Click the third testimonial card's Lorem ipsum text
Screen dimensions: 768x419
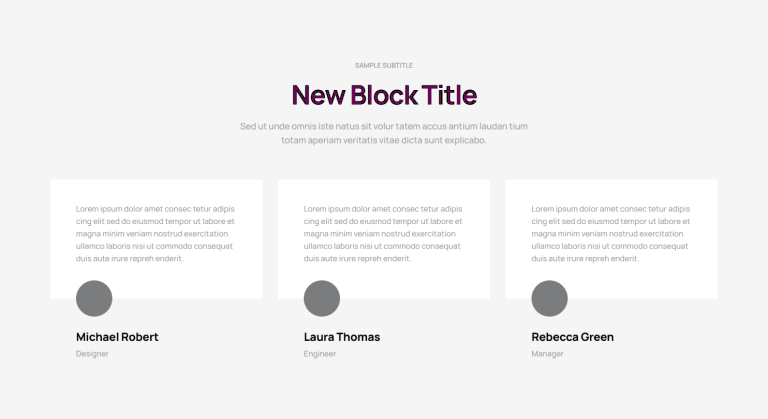pyautogui.click(x=611, y=234)
